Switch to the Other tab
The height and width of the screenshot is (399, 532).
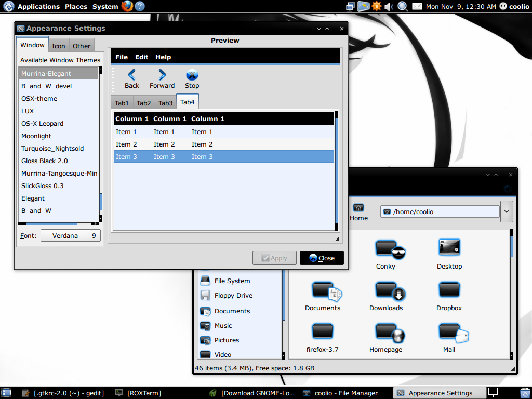tap(82, 46)
